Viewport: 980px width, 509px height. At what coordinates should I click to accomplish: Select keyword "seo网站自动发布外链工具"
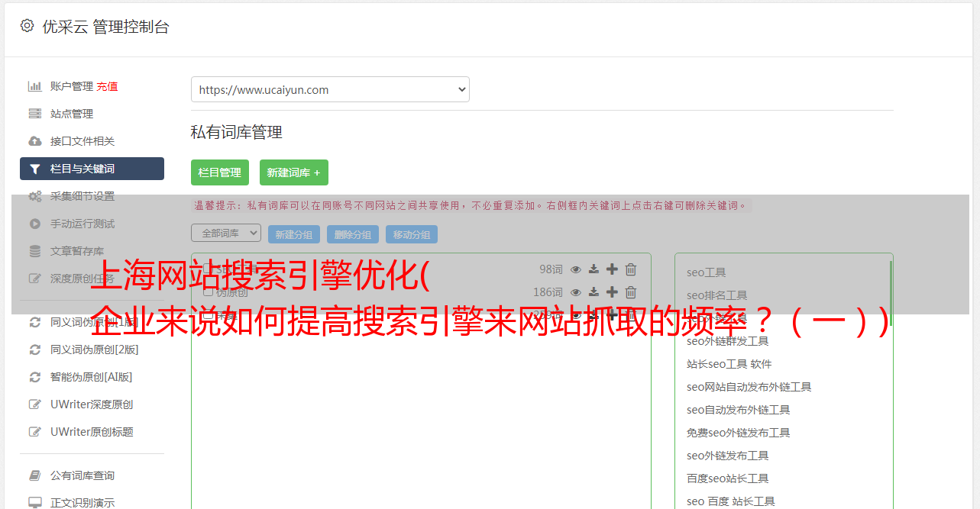[x=749, y=387]
